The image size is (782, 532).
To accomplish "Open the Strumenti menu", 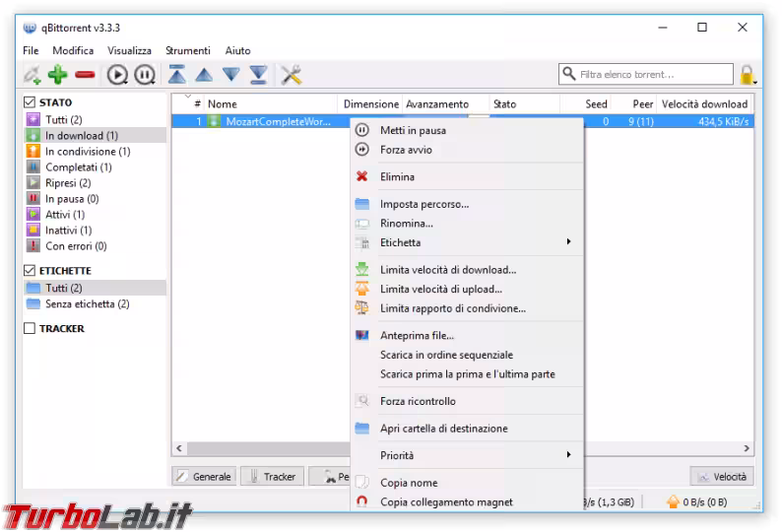I will [x=187, y=50].
